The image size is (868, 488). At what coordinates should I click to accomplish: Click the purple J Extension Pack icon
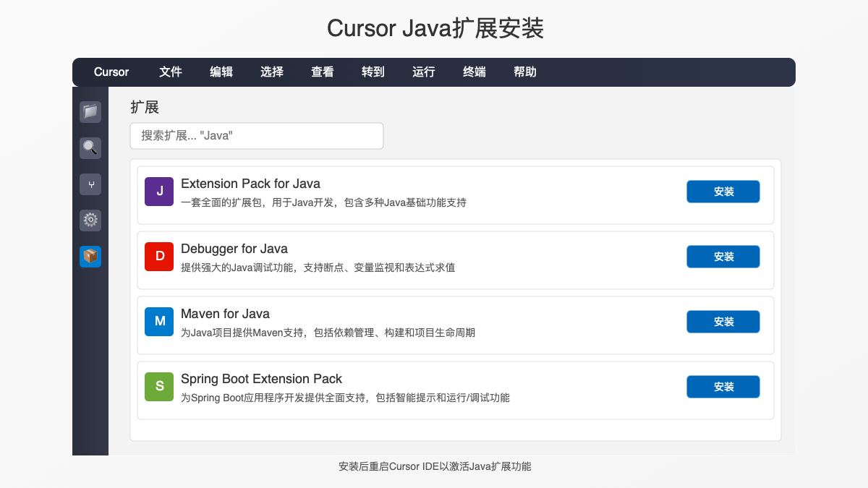[159, 192]
